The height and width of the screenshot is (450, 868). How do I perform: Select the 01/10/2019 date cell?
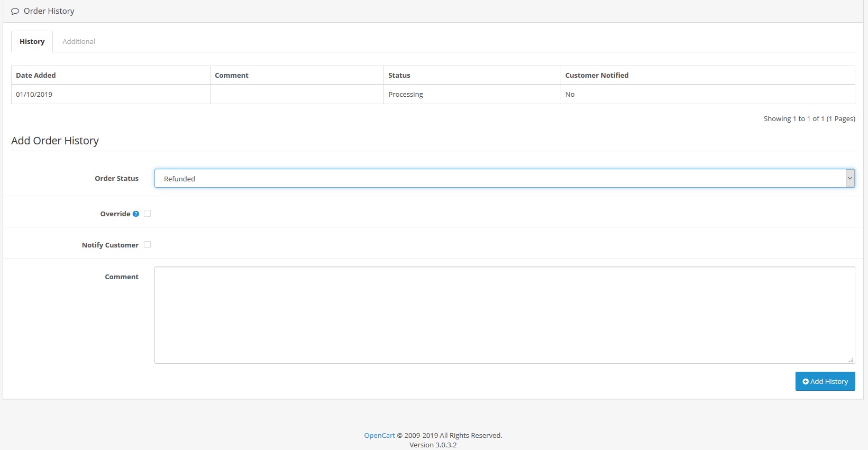[34, 95]
